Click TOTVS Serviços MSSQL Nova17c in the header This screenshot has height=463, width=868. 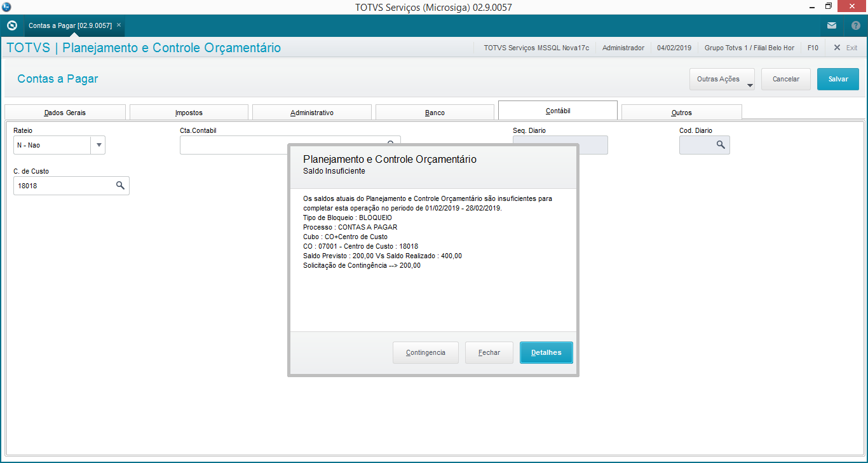(x=536, y=48)
